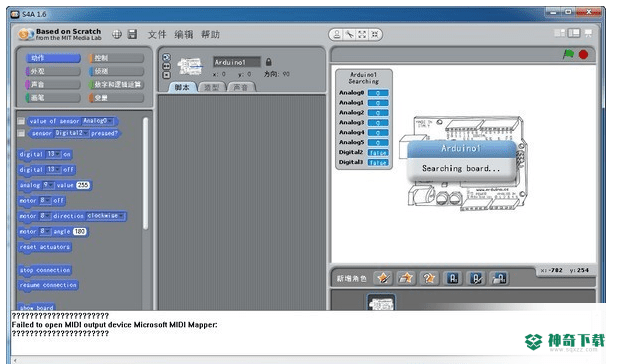Image resolution: width=617 pixels, height=364 pixels.
Task: Switch to small stage view mode
Action: (x=560, y=33)
